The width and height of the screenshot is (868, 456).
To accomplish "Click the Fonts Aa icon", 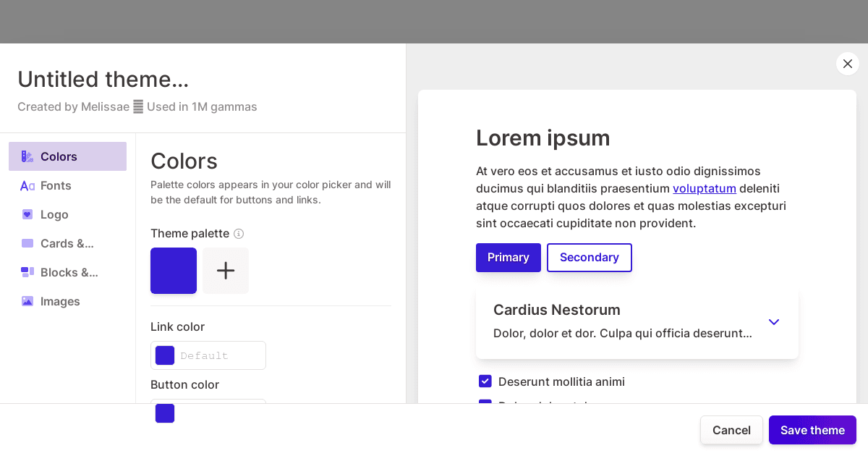I will 27,186.
